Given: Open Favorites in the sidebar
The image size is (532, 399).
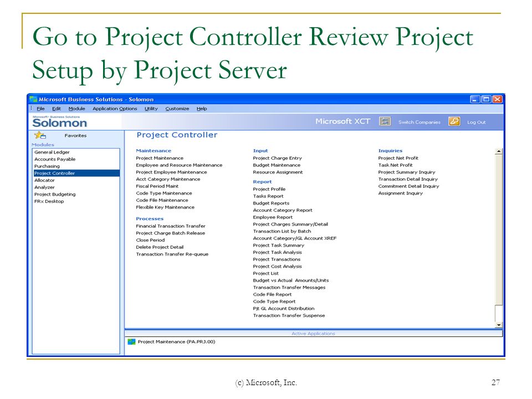Looking at the screenshot, I should 75,135.
